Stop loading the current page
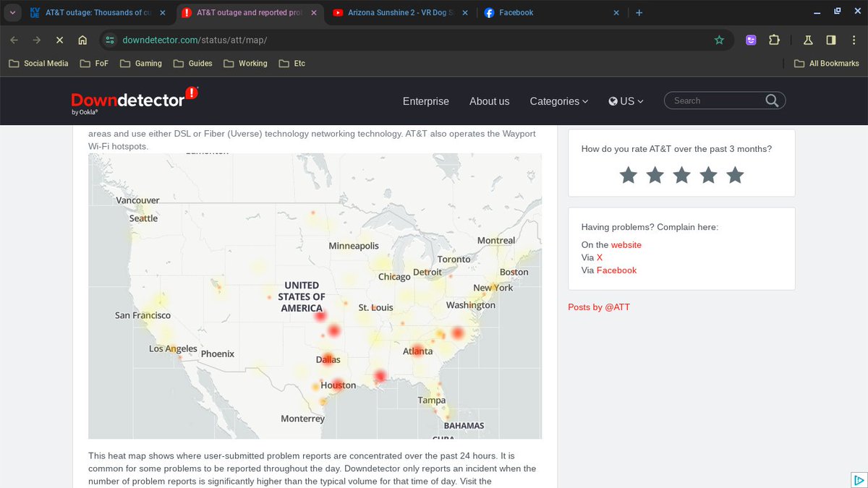 pos(60,40)
